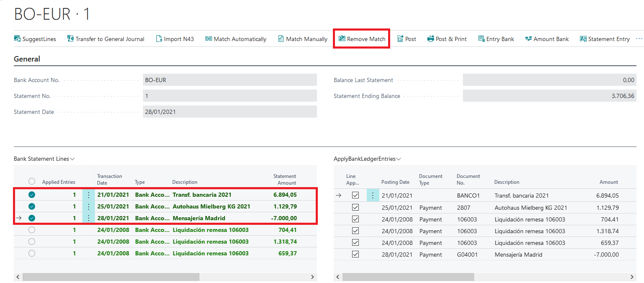Click the Balance Last Statement field
Viewport: 644px width, 283px height.
[x=549, y=80]
